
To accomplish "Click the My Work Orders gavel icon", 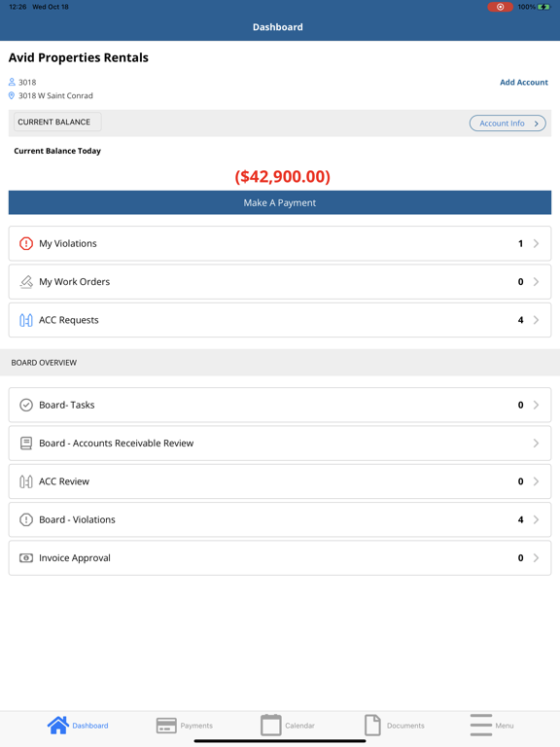I will tap(26, 281).
